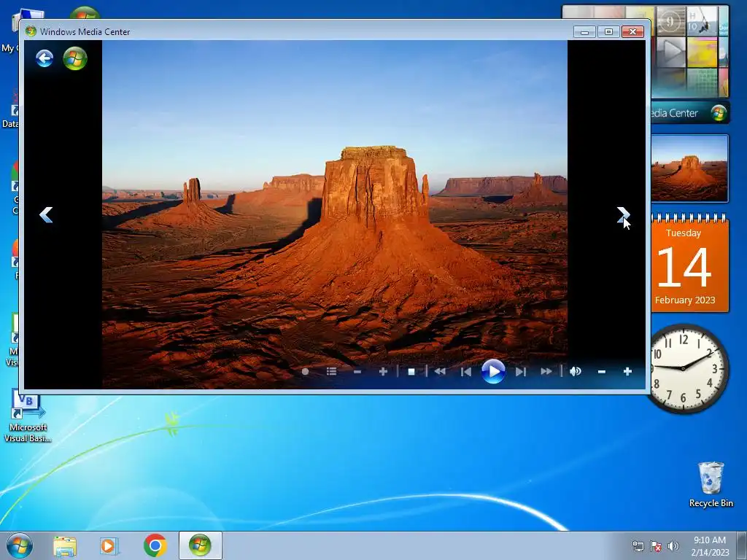This screenshot has width=747, height=560.
Task: Open the Windows Start orb
Action: click(x=20, y=545)
